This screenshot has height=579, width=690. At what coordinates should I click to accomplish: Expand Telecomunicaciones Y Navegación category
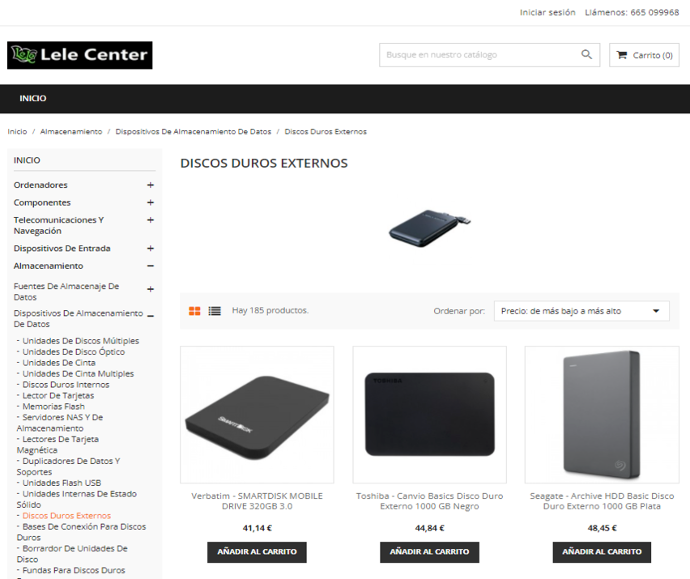coord(150,220)
